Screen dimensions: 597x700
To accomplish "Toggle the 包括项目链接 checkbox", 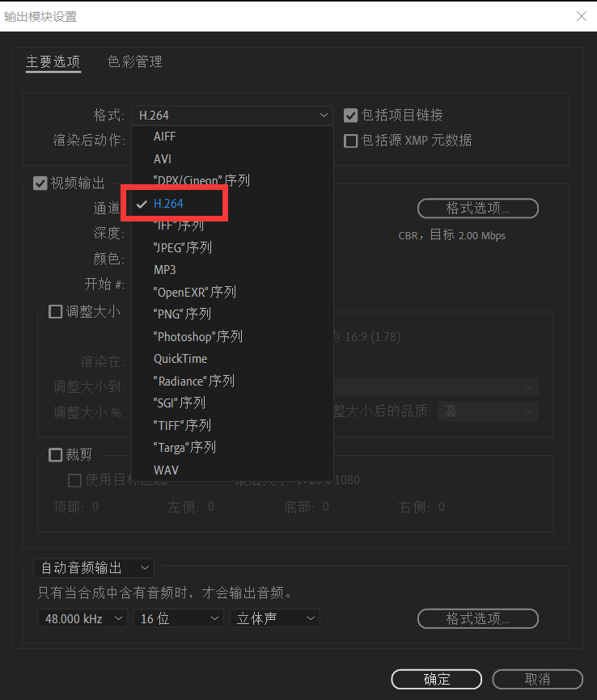I will click(351, 116).
